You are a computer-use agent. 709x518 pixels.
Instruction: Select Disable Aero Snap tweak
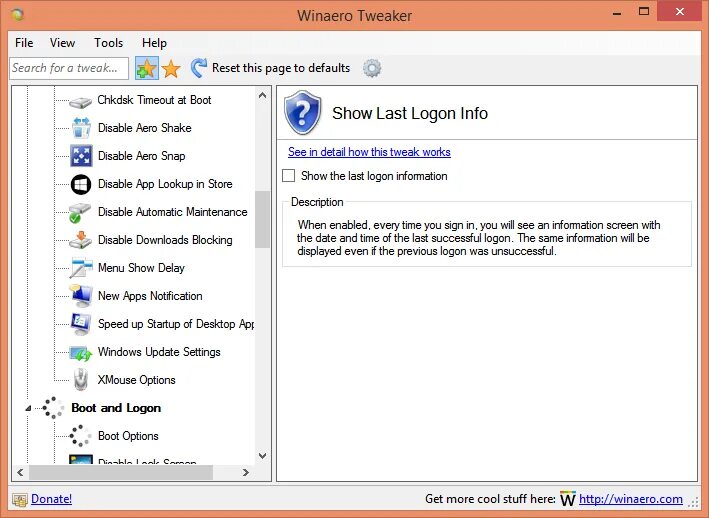click(142, 156)
